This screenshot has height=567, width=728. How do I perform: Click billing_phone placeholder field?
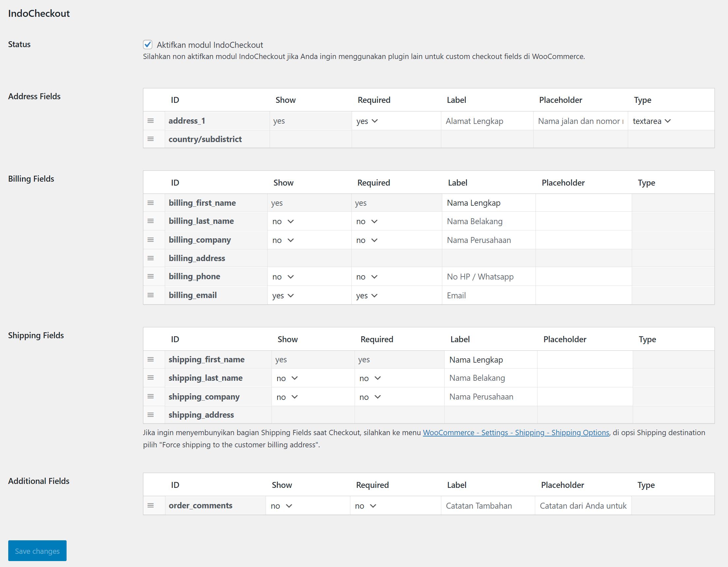[584, 277]
